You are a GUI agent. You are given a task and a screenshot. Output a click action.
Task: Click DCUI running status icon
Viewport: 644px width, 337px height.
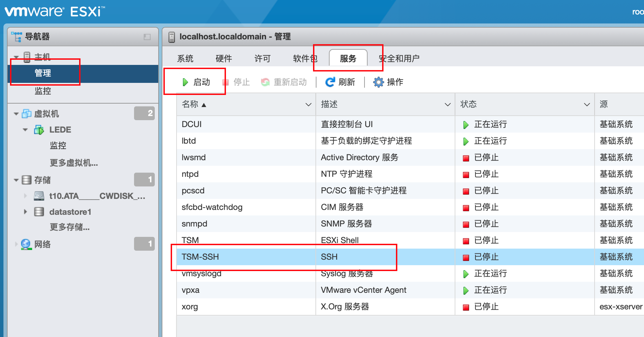466,125
